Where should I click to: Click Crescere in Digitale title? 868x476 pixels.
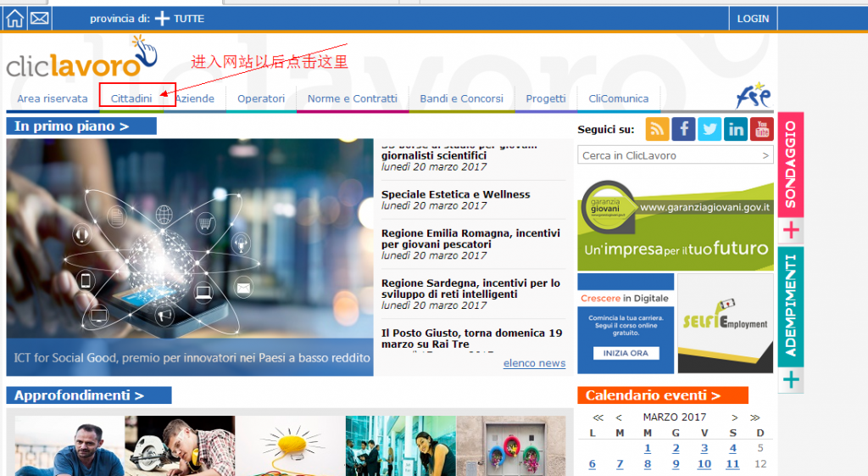625,298
